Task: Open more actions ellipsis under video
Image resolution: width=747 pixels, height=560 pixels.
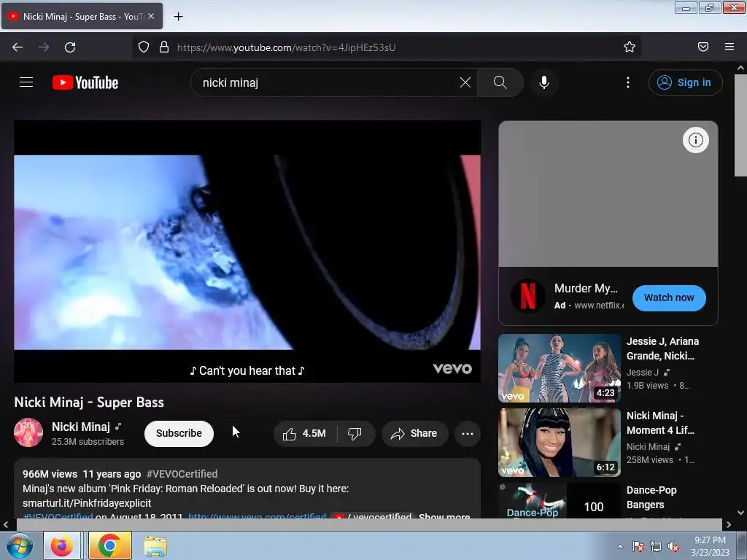Action: pos(468,433)
